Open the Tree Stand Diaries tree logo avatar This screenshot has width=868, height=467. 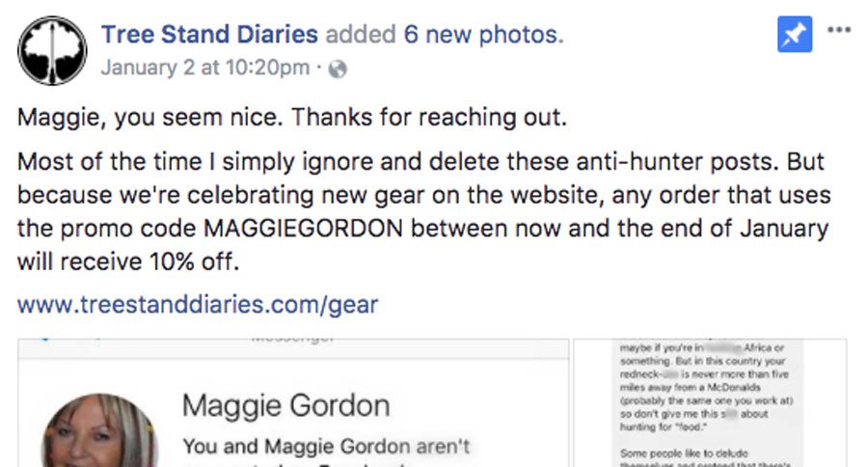coord(52,50)
